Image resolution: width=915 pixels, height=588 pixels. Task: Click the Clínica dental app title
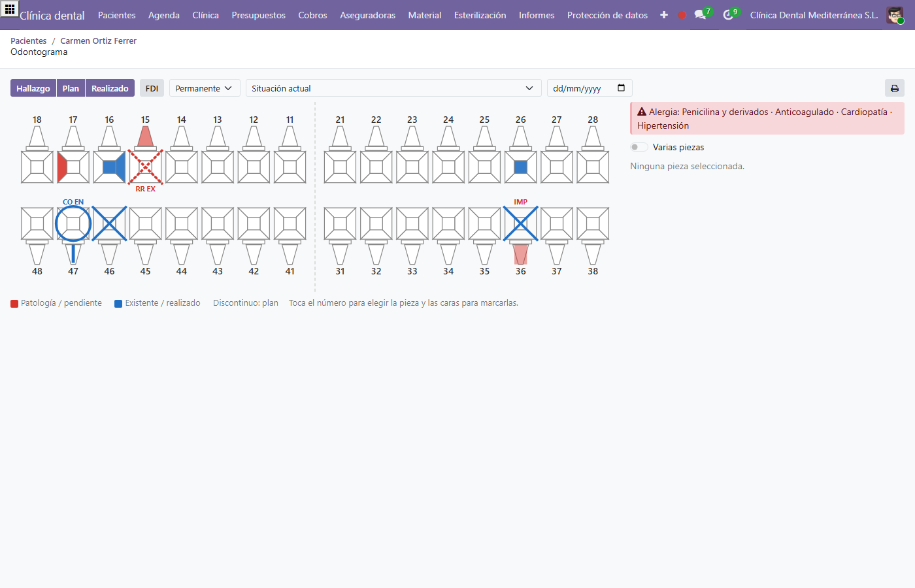pyautogui.click(x=52, y=16)
